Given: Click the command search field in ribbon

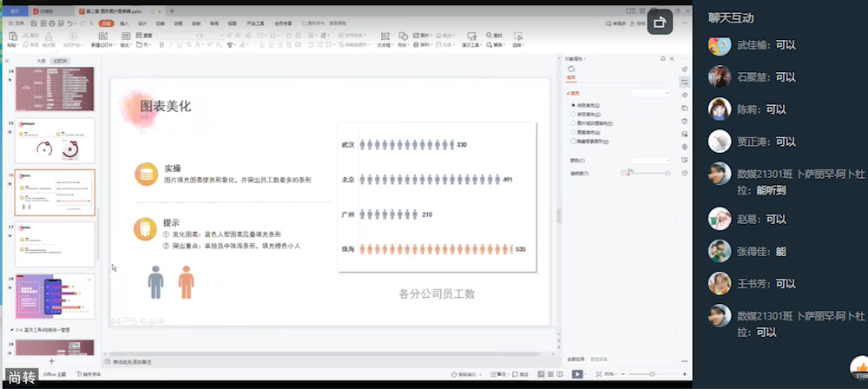Looking at the screenshot, I should (323, 23).
